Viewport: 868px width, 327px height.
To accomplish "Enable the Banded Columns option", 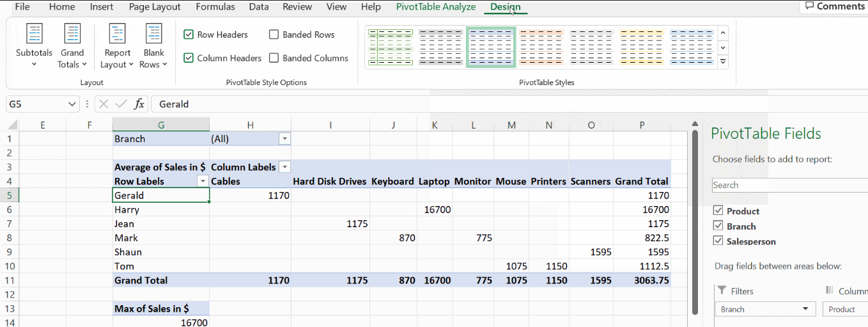I will coord(274,58).
